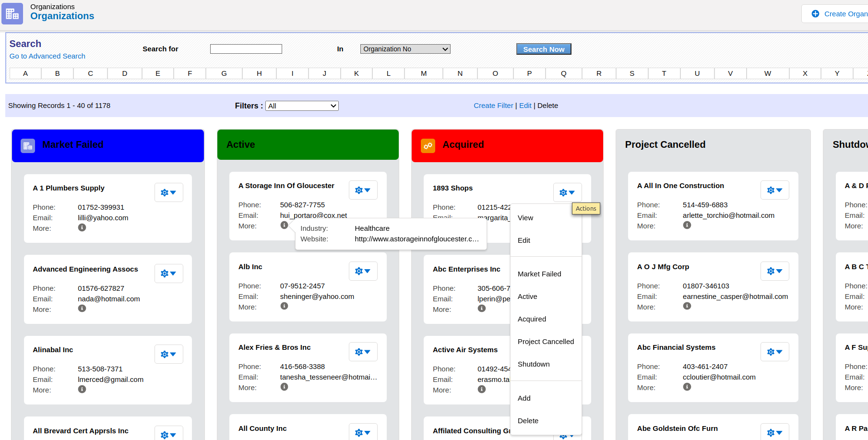Open actions gear for A O J Mfg Corp

click(x=775, y=271)
